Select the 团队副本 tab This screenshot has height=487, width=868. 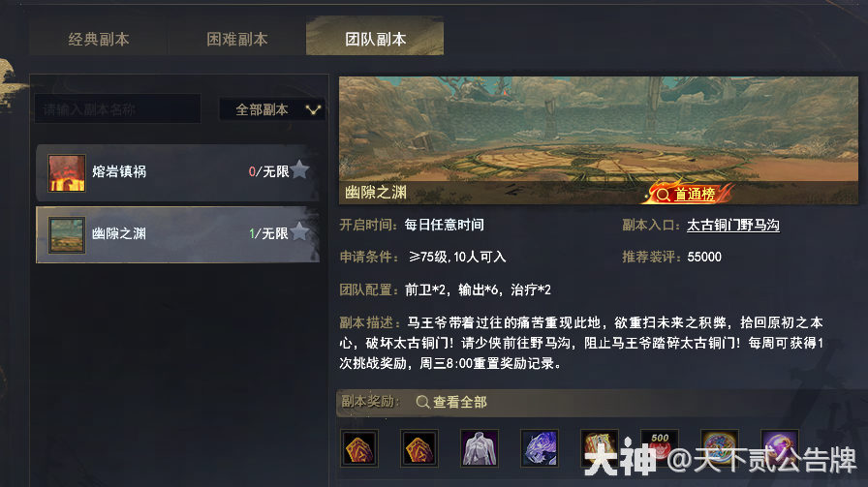[x=375, y=37]
